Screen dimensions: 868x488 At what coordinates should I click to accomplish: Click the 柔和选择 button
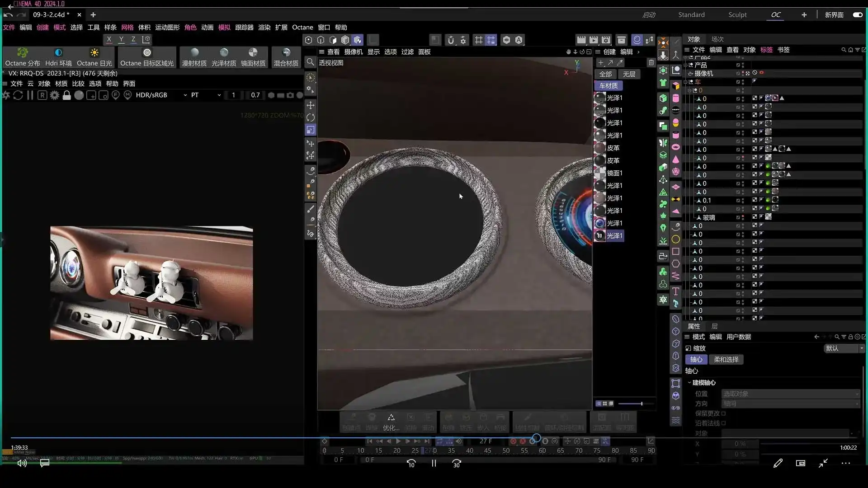726,360
